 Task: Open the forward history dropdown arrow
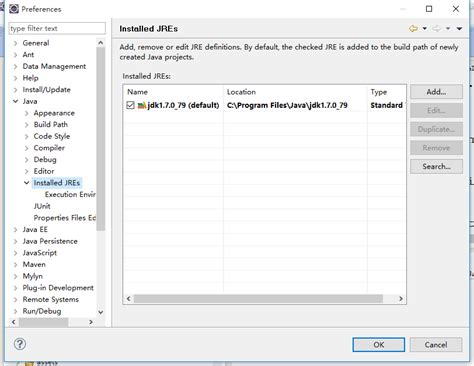(448, 29)
